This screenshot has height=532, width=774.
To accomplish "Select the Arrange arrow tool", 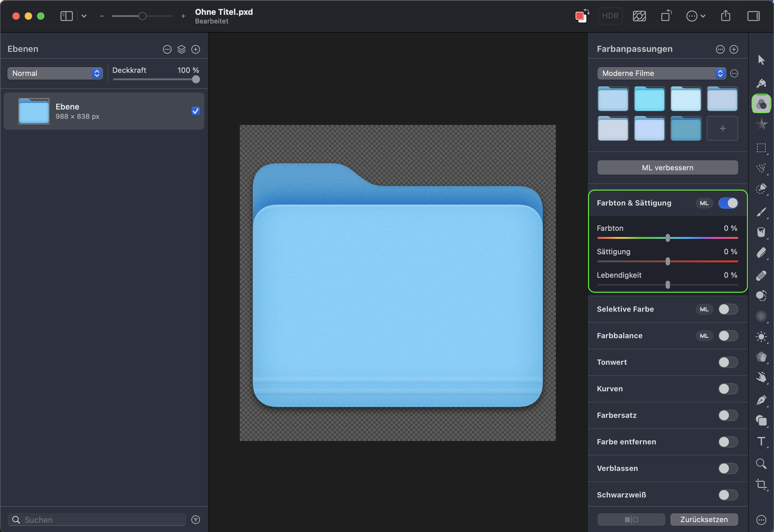I will pos(761,60).
